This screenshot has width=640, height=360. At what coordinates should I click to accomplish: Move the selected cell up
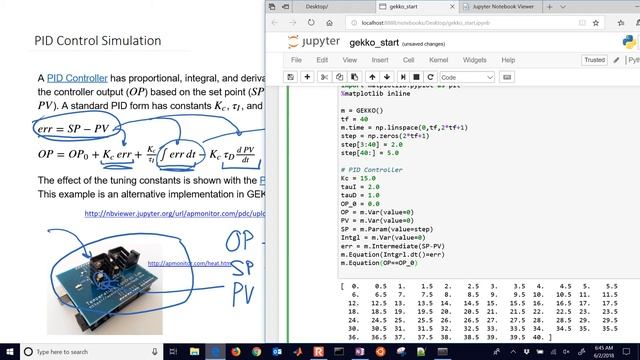(372, 77)
